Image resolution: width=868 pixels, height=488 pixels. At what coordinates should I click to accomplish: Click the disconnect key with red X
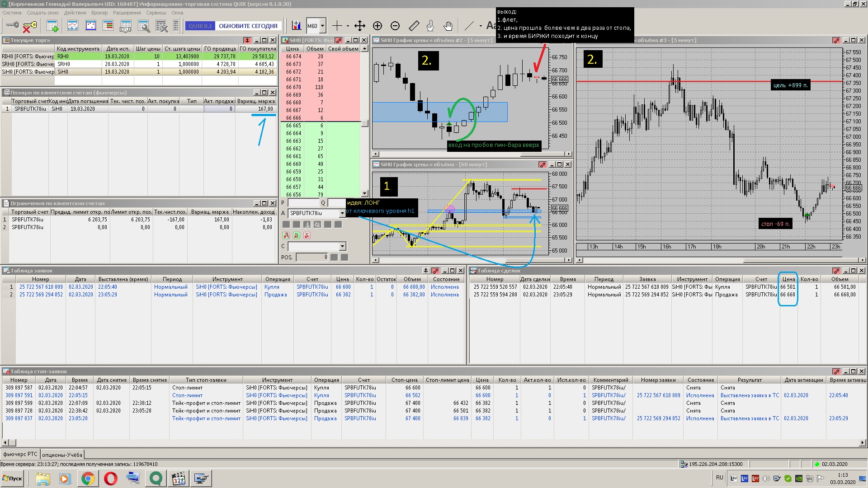point(29,26)
